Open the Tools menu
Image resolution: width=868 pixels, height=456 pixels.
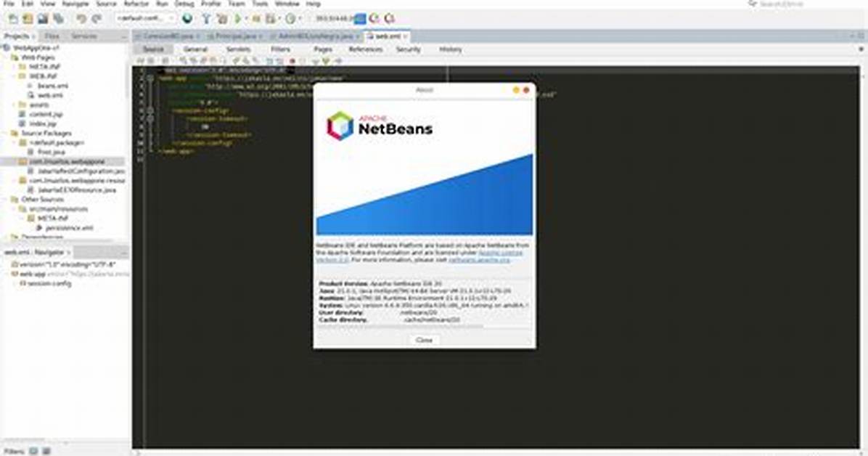260,4
